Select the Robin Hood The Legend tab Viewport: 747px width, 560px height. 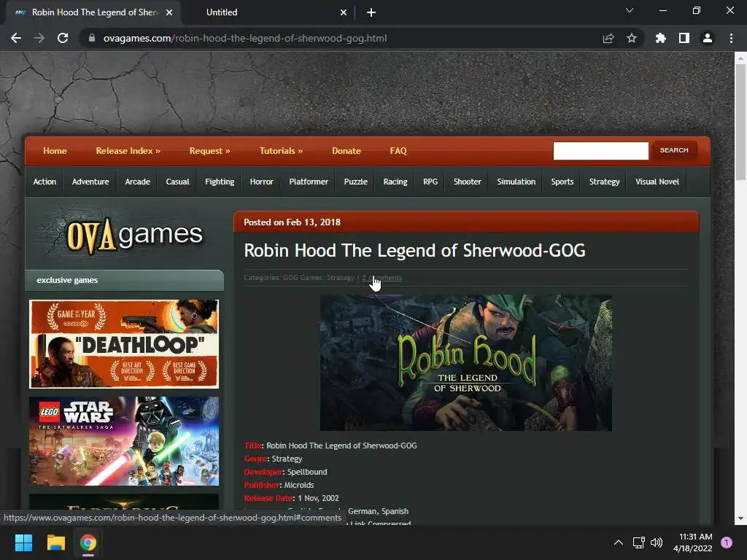click(93, 12)
